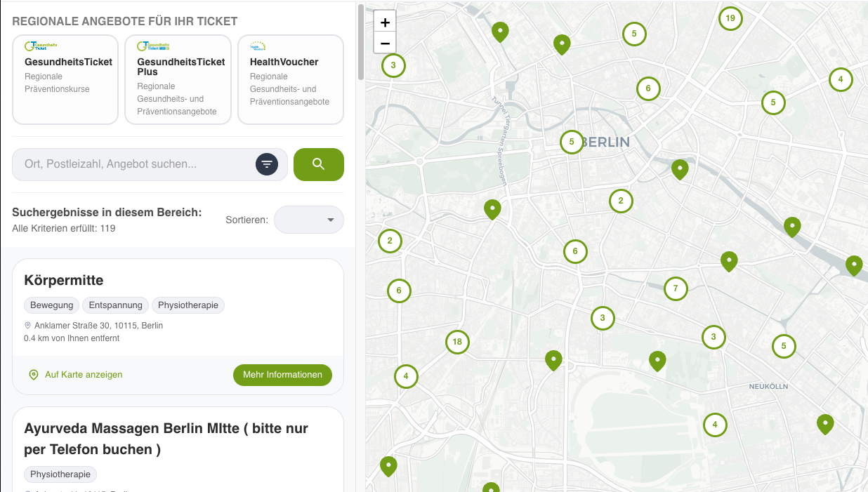Open the map cluster marker labeled 18
Viewport: 868px width, 492px height.
pyautogui.click(x=457, y=343)
